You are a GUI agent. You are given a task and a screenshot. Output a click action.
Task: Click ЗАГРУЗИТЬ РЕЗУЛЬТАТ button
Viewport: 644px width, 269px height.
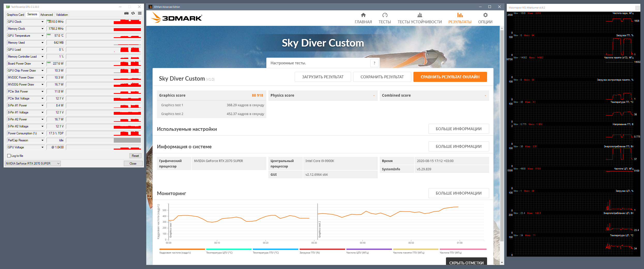[323, 77]
